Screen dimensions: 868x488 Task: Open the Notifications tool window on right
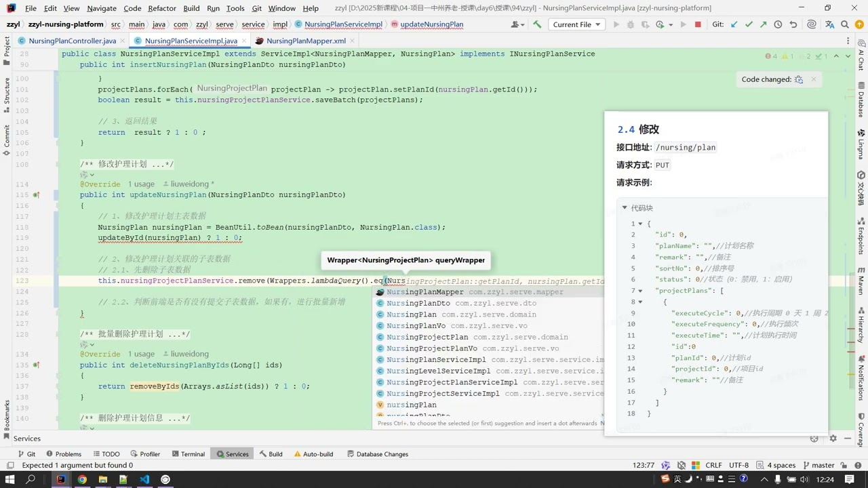pos(861,377)
